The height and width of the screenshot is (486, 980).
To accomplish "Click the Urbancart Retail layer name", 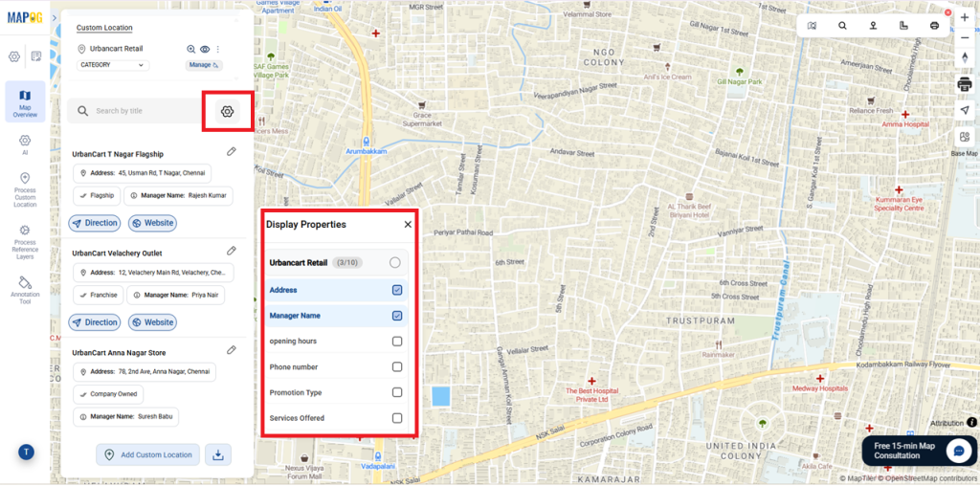I will coord(116,48).
